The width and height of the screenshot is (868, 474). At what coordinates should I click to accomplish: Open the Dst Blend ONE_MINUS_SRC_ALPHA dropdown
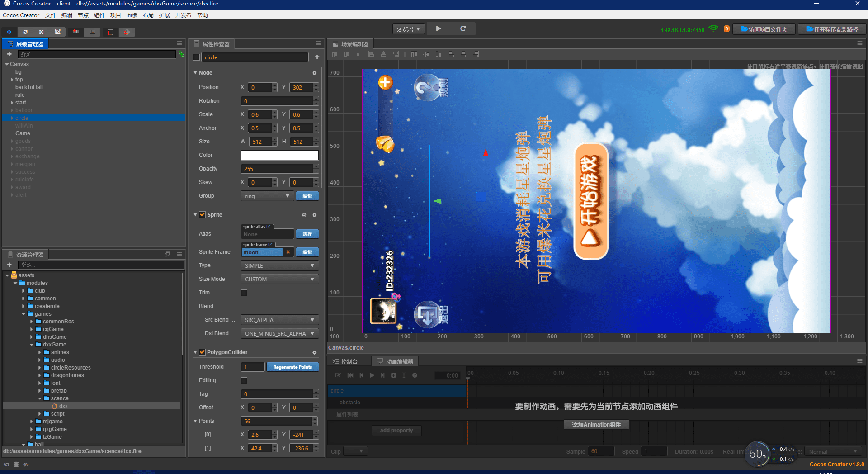pos(280,333)
